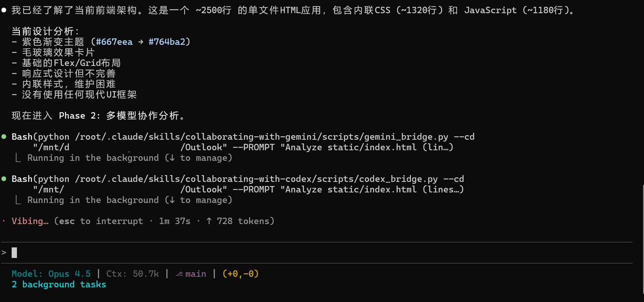Click the > prompt chevron

[x=4, y=252]
